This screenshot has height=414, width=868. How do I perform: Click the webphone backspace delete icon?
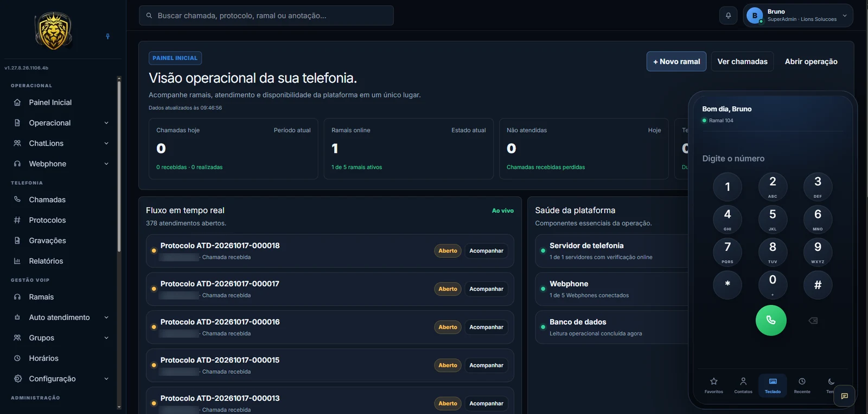(x=813, y=321)
